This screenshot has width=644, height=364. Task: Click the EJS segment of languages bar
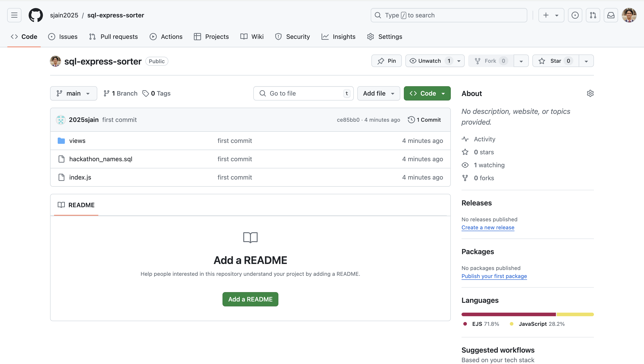point(508,314)
